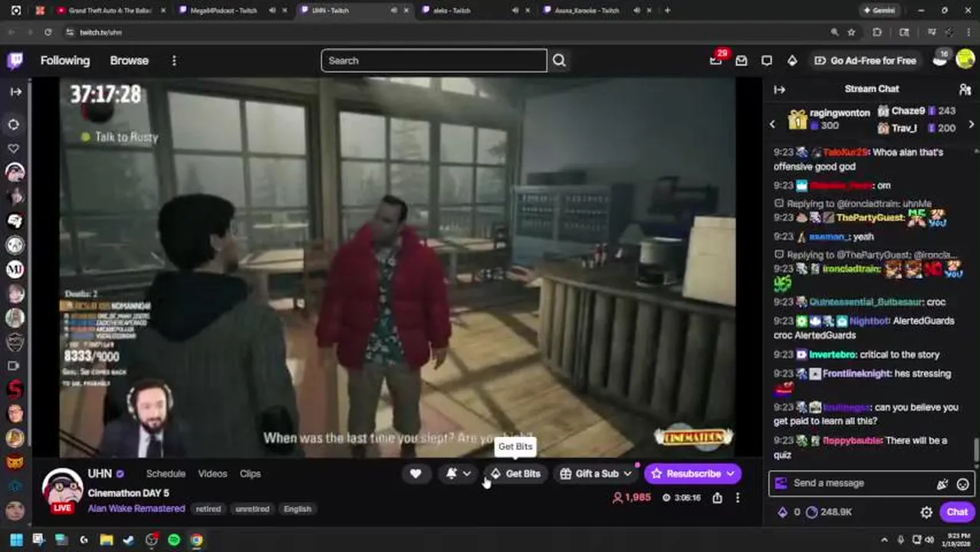Open the Sidemen channel avatar in the sidebar

coord(15,390)
